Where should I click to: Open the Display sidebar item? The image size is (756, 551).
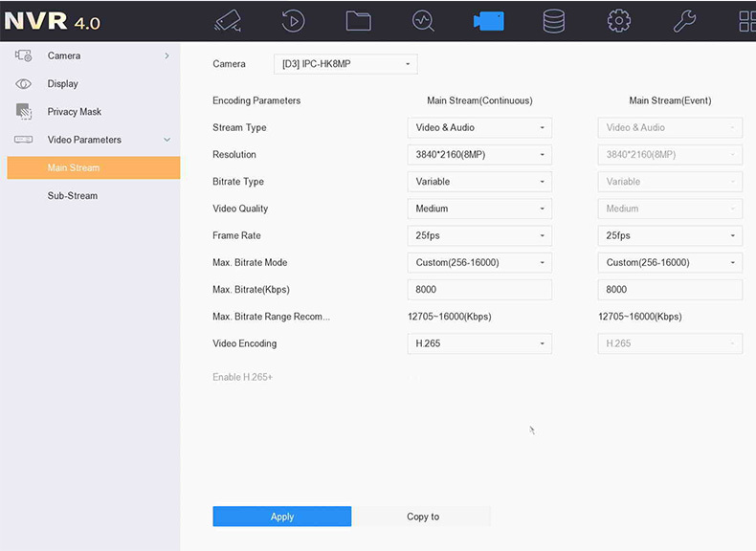click(x=63, y=84)
